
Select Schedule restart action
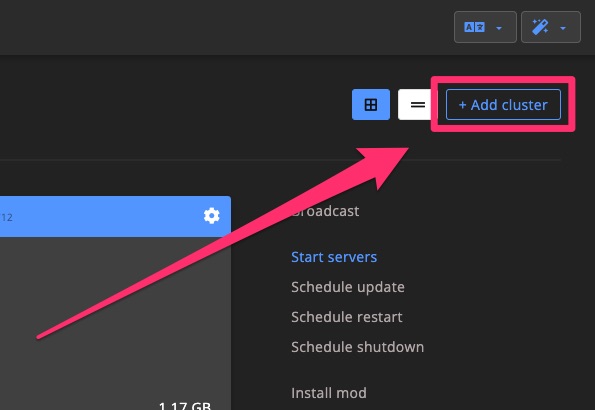pos(346,317)
